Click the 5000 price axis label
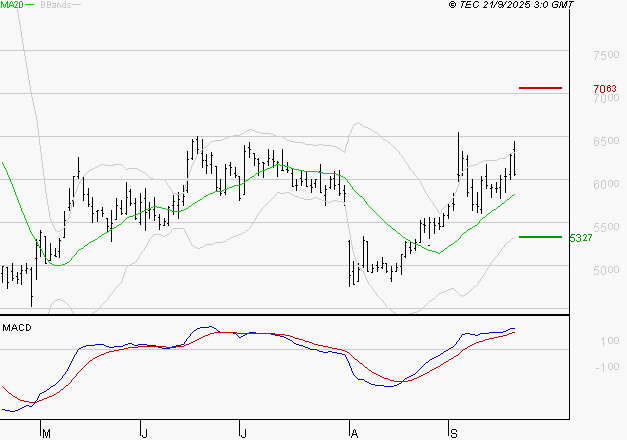This screenshot has width=627, height=440. coord(605,271)
